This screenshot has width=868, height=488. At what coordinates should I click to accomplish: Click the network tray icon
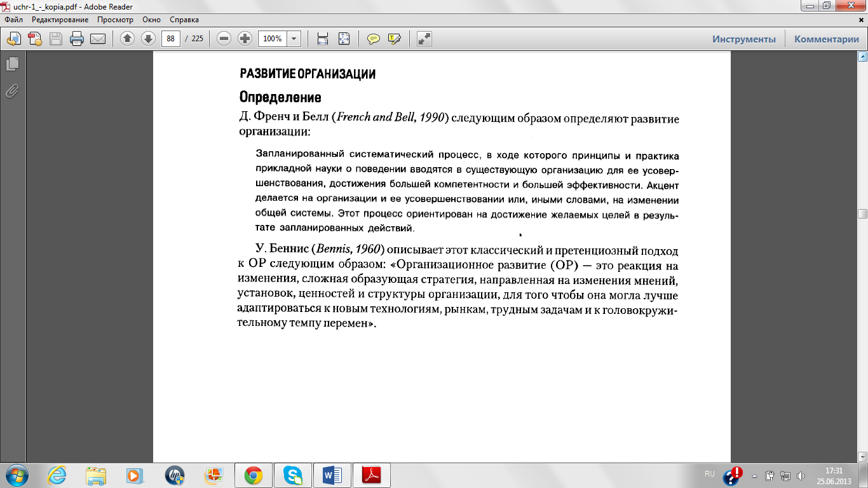pos(785,475)
